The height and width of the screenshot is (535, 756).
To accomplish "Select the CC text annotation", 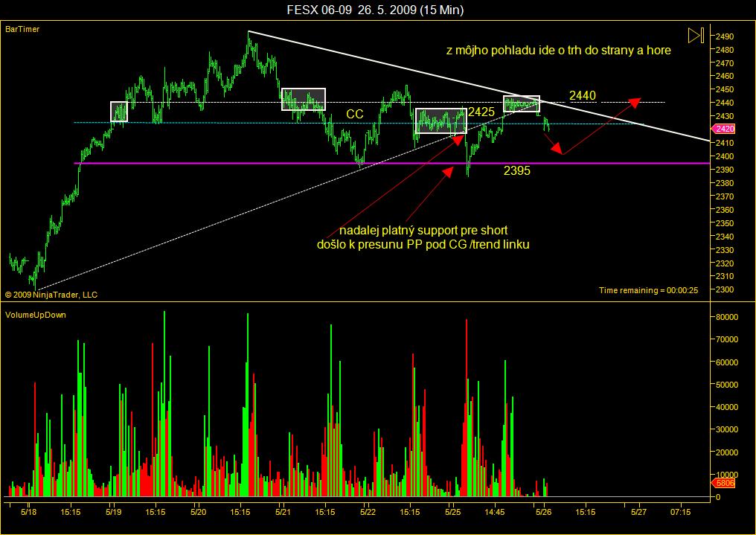I will (x=355, y=115).
